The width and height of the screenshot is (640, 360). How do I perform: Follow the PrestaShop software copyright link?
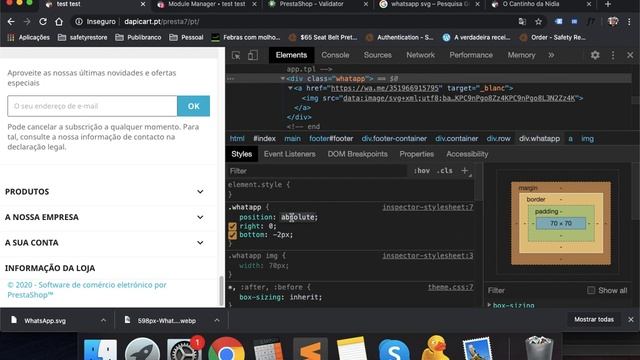tap(87, 290)
